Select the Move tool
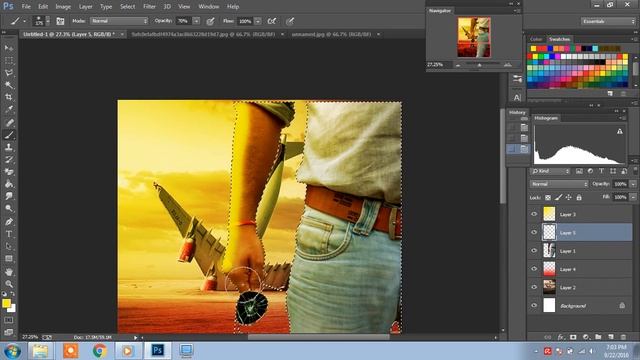The height and width of the screenshot is (360, 640). pyautogui.click(x=9, y=48)
